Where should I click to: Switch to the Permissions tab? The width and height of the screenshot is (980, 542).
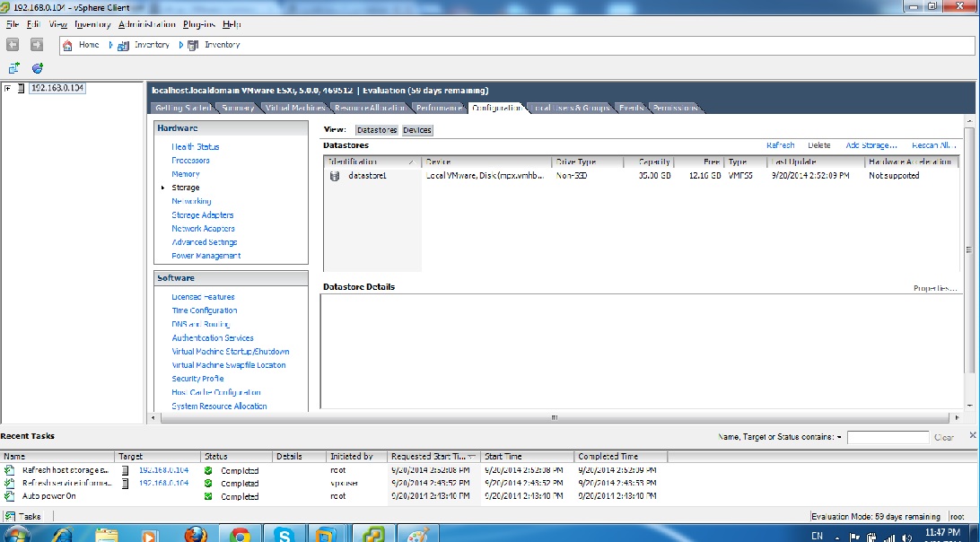click(x=675, y=109)
